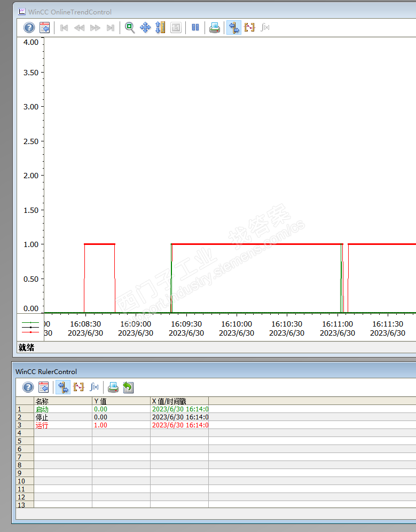This screenshot has height=532, width=416.
Task: Click the green timestamp cell in row 1
Action: click(179, 409)
